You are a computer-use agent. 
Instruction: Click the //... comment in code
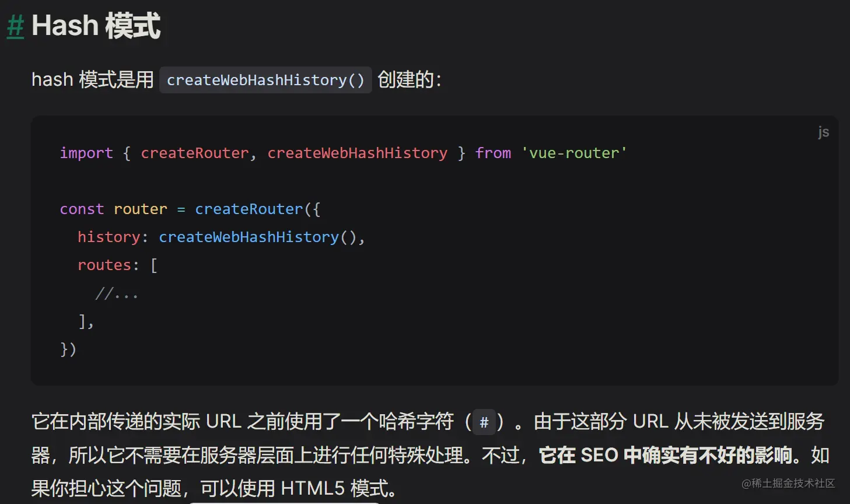click(x=117, y=293)
